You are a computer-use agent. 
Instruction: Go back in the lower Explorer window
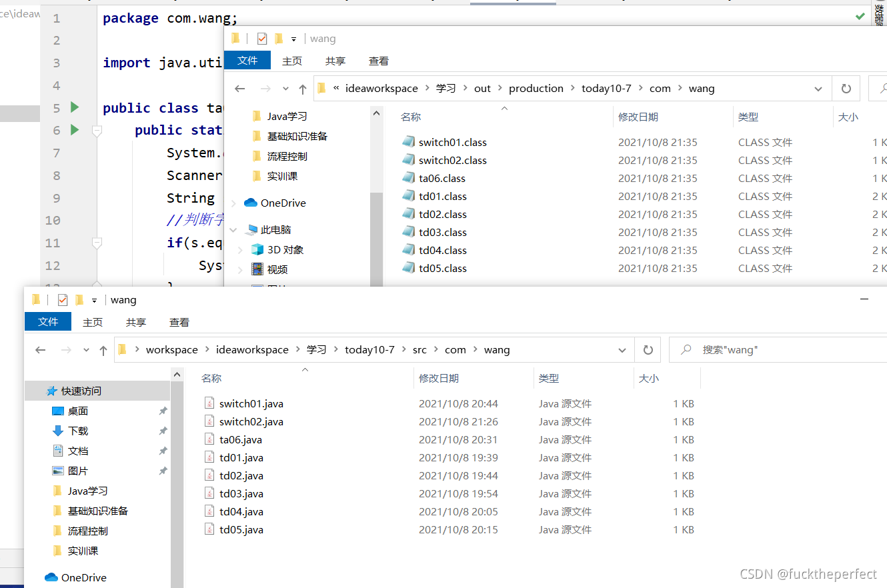click(x=41, y=350)
